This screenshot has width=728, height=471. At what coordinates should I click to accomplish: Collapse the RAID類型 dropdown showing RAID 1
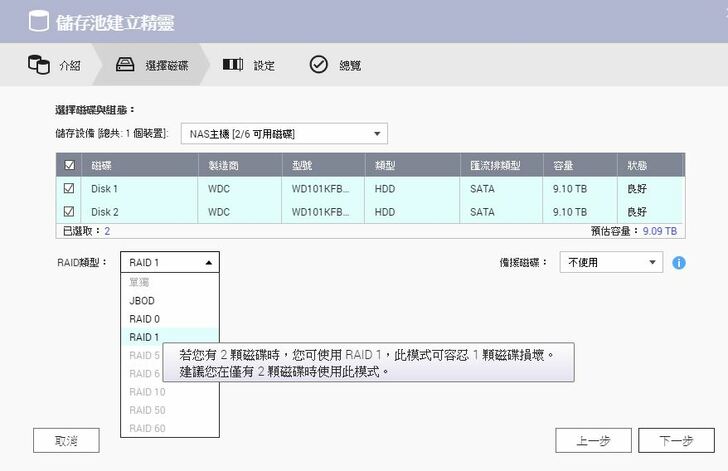click(x=169, y=262)
